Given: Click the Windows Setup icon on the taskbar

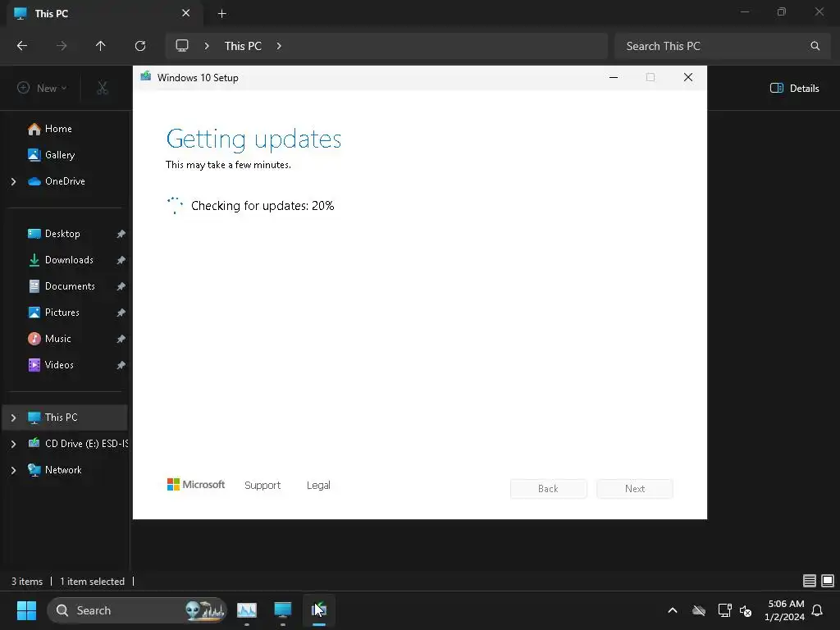Looking at the screenshot, I should click(x=319, y=610).
